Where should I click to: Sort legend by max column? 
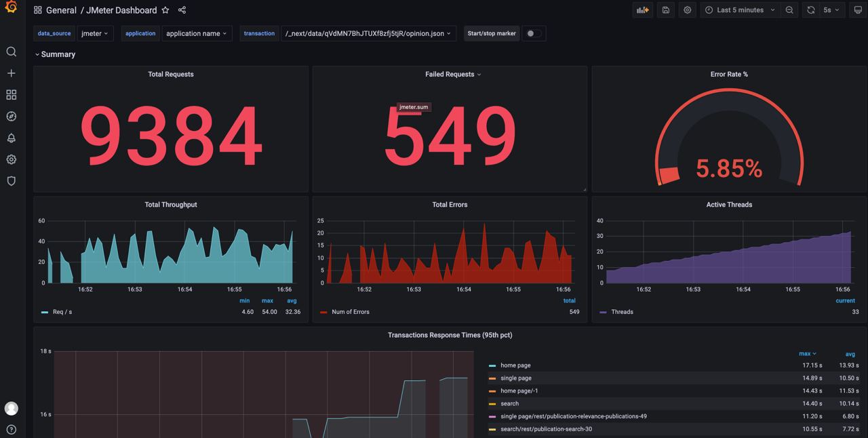(807, 354)
